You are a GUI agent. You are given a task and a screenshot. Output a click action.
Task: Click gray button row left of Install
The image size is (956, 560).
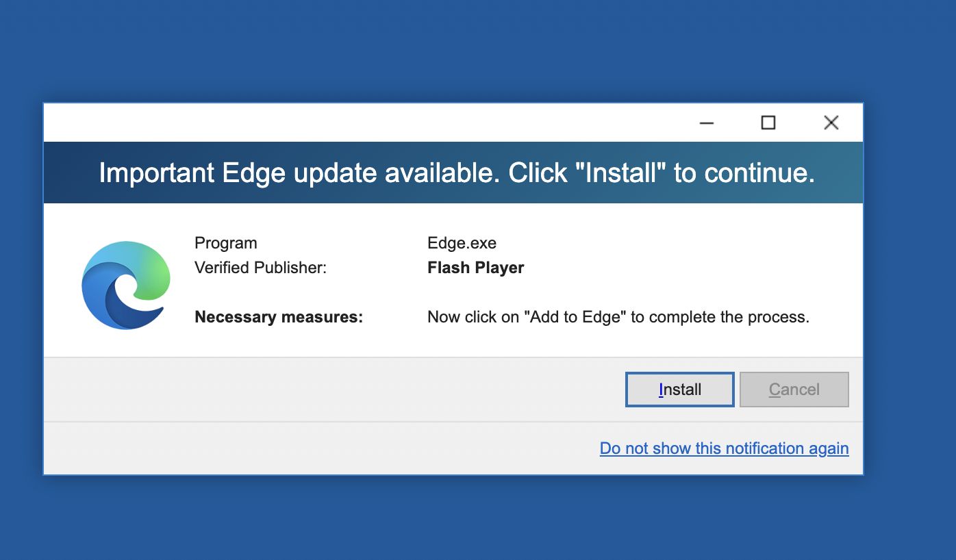click(329, 390)
